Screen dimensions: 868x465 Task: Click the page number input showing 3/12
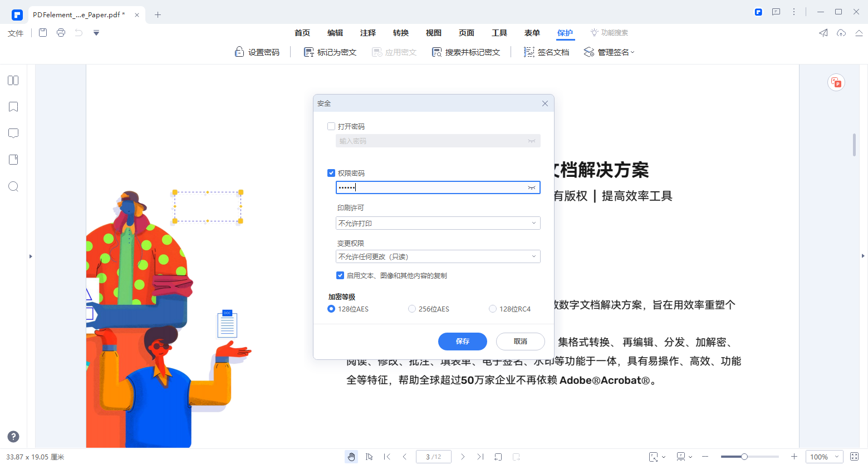point(433,456)
